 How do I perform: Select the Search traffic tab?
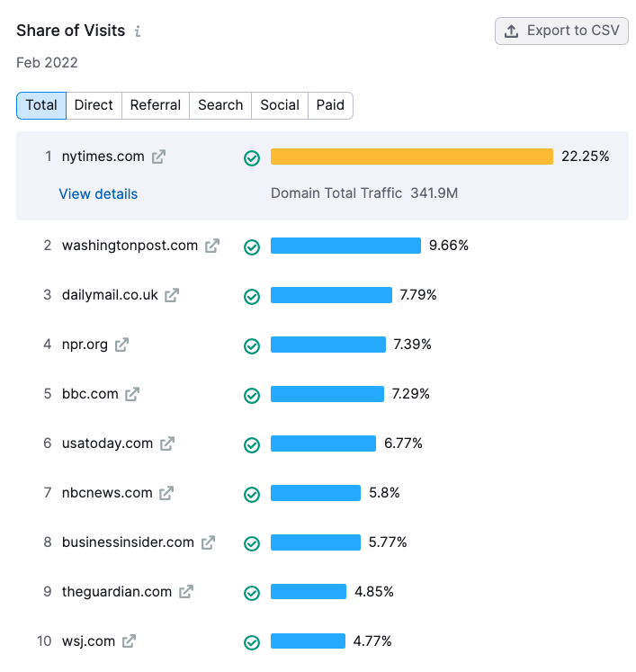[x=220, y=105]
